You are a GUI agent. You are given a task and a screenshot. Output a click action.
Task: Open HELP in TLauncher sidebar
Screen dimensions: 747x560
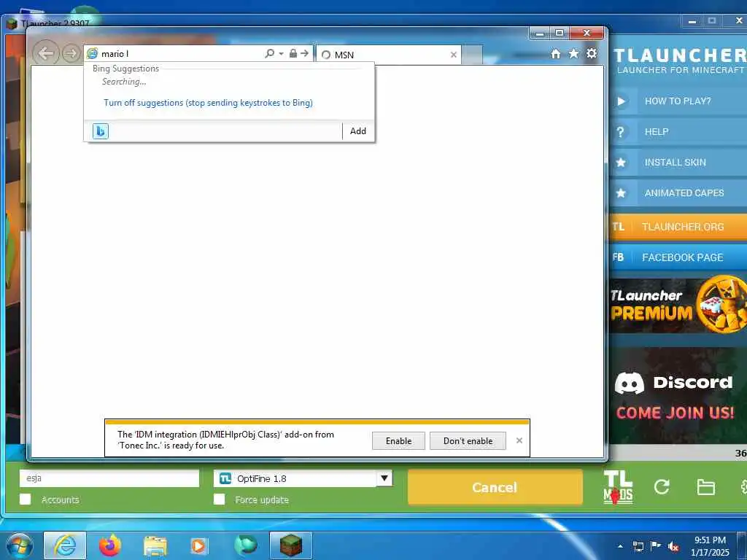(x=678, y=132)
